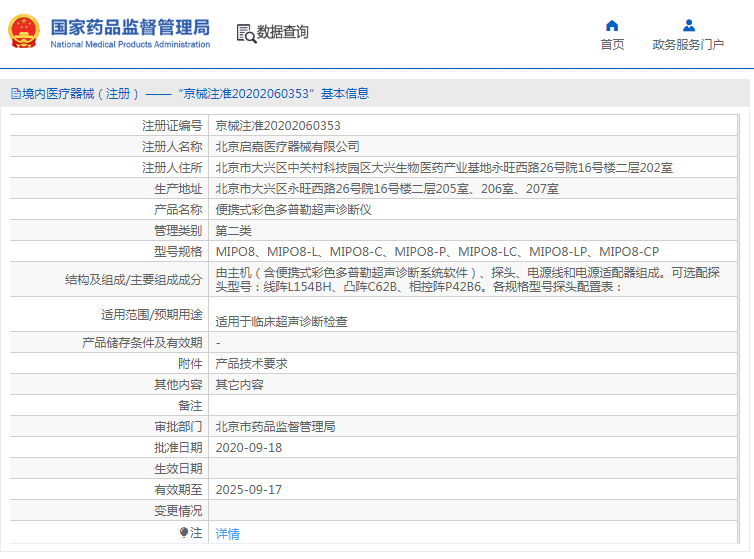
Task: Click approval date 2020-09-18
Action: (x=249, y=448)
